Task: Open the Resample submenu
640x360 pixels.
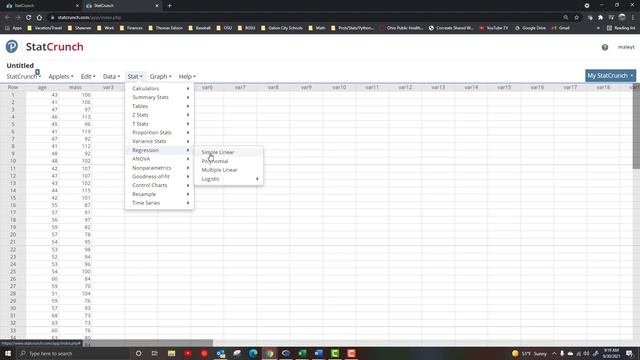Action: click(x=159, y=194)
